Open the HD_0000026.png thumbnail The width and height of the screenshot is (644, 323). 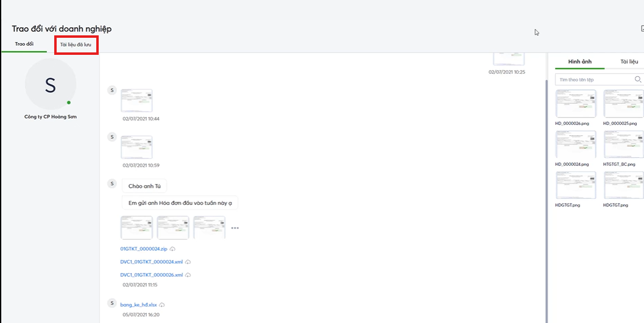point(576,104)
